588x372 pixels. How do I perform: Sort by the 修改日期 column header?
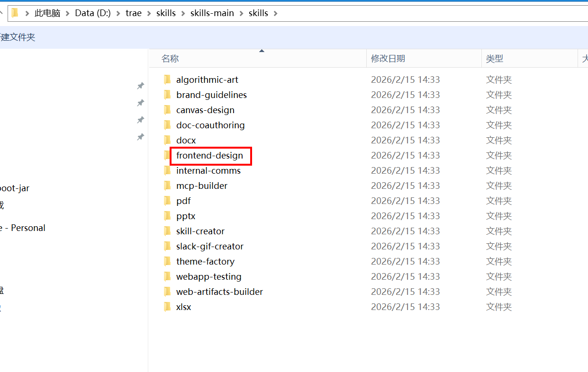pos(388,59)
